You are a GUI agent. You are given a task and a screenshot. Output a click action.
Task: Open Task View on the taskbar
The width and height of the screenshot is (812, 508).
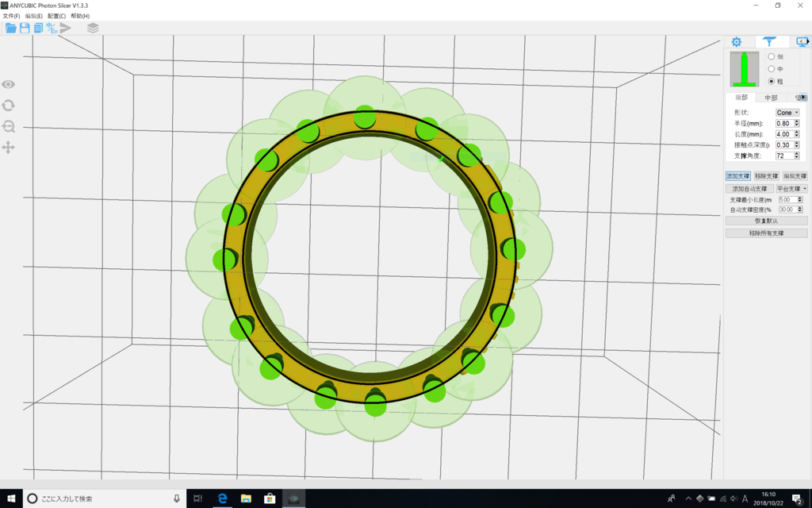pos(197,498)
